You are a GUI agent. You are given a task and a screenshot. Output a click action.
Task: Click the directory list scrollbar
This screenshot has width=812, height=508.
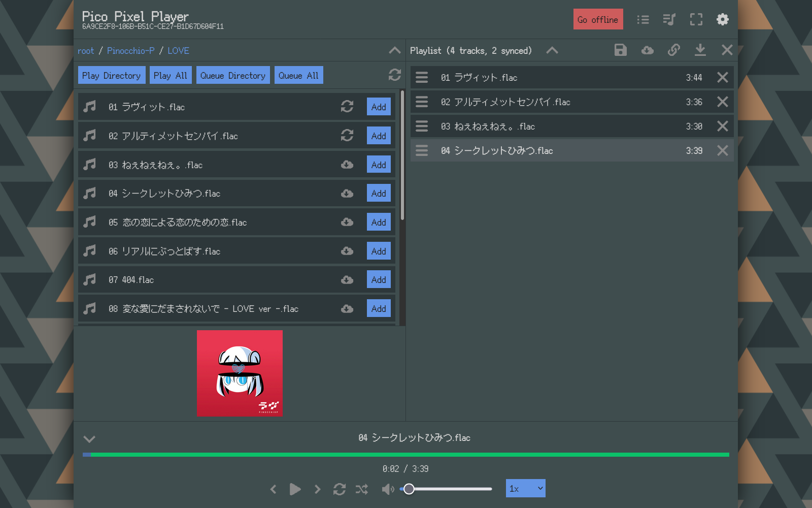(x=402, y=155)
